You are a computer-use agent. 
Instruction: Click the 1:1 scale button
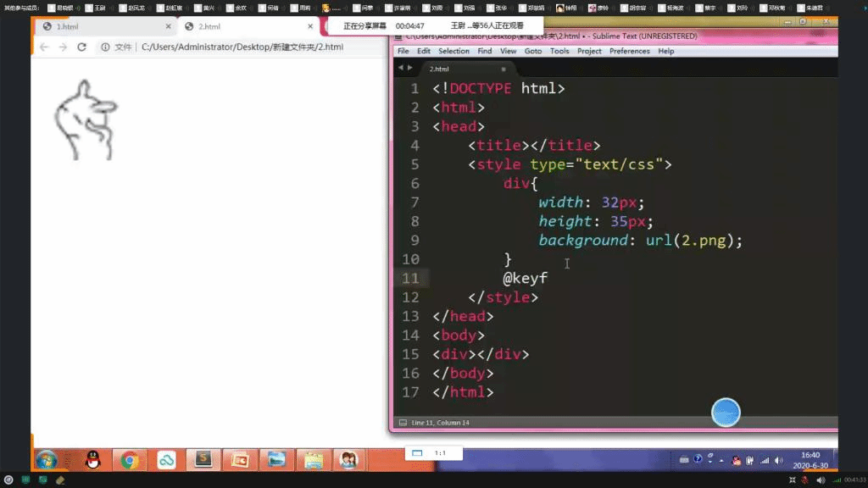click(440, 453)
